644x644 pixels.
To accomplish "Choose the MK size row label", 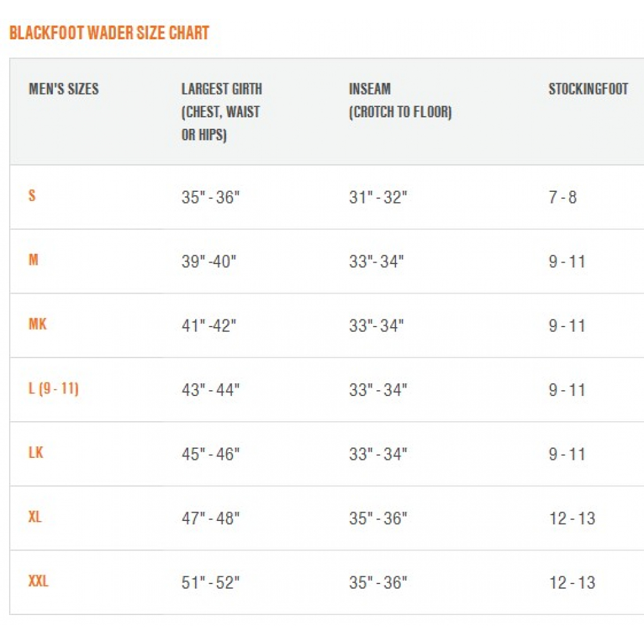I will pos(38,324).
